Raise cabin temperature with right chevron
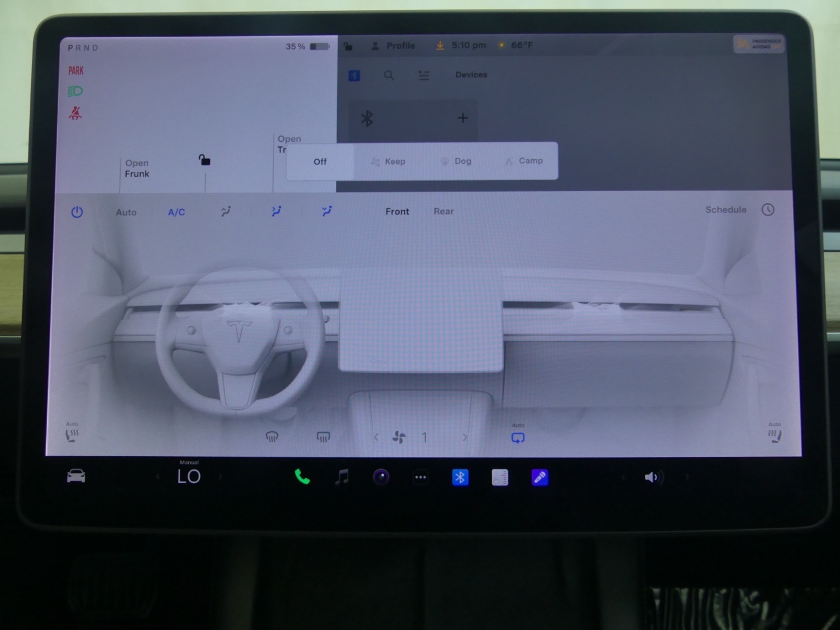This screenshot has height=630, width=840. point(220,477)
